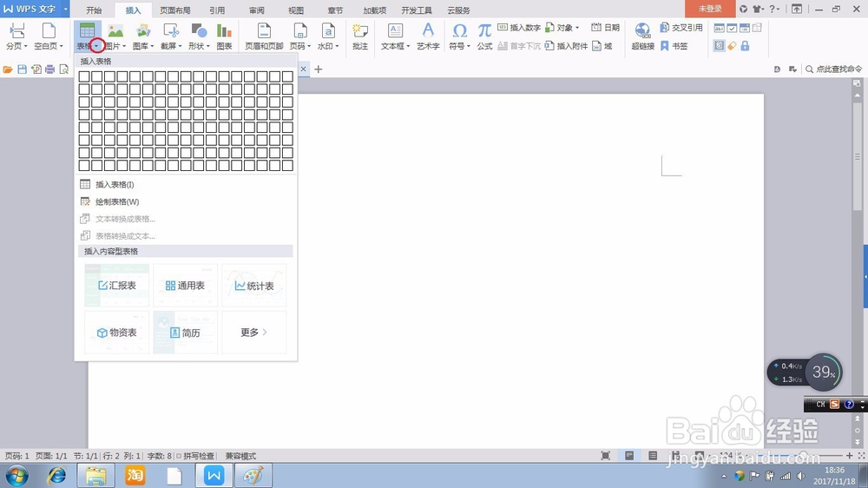Click the Page Number (页码) icon

pos(300,31)
